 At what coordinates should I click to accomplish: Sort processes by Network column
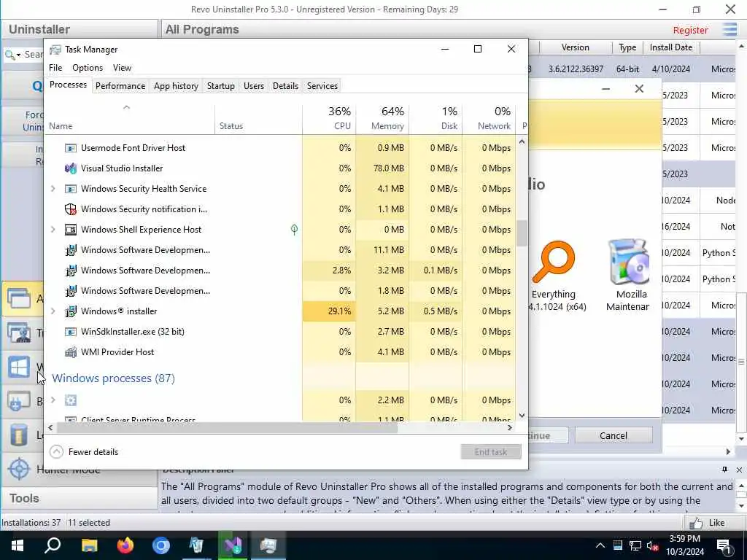[x=489, y=119]
